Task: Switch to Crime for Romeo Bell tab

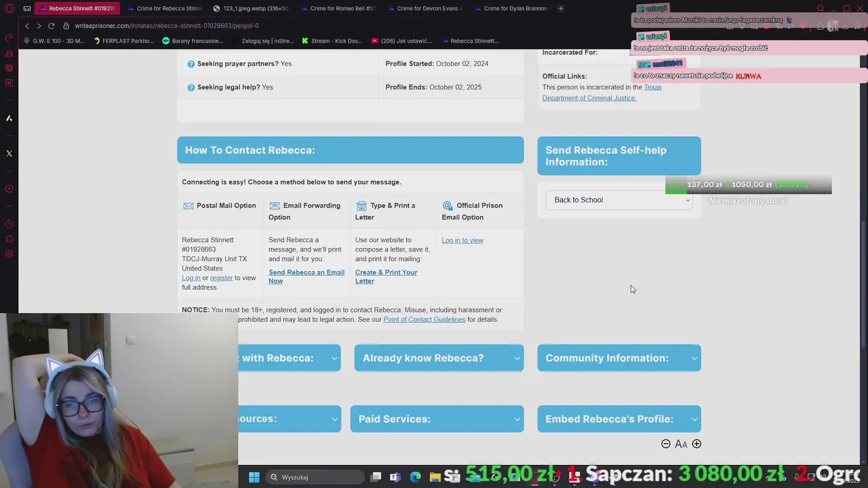Action: [338, 9]
